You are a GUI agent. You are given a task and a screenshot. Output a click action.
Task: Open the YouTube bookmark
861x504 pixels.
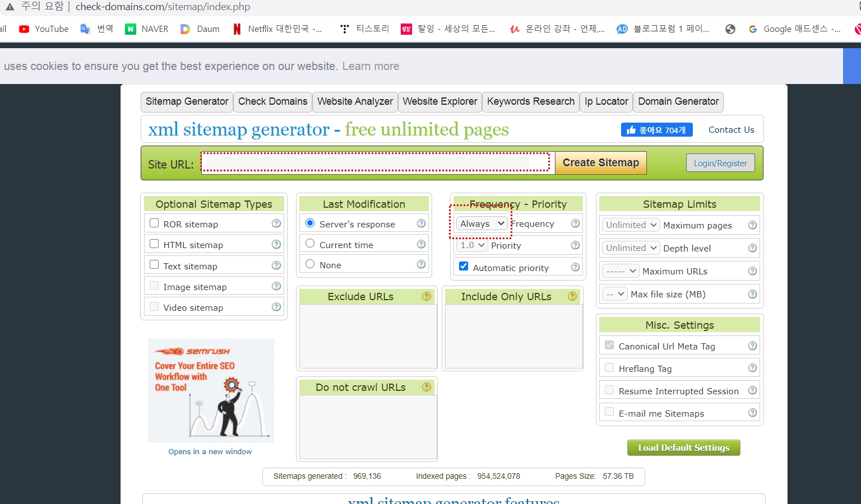pyautogui.click(x=44, y=29)
